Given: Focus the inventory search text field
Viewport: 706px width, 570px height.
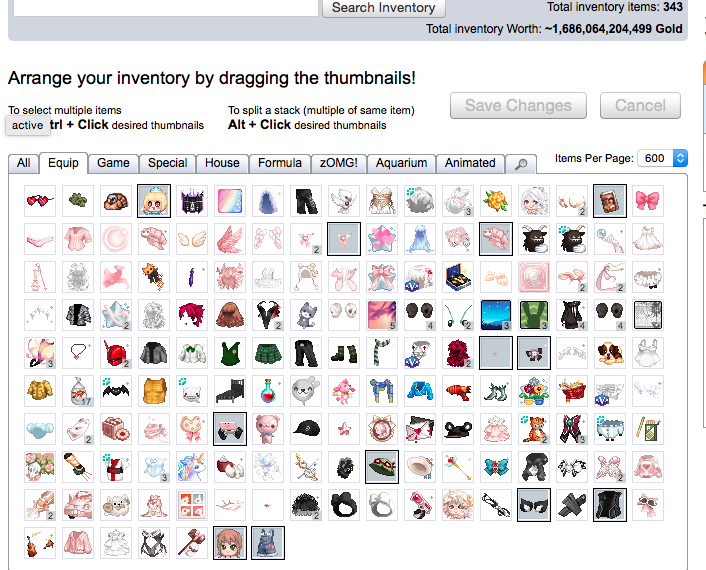Looking at the screenshot, I should click(x=166, y=8).
